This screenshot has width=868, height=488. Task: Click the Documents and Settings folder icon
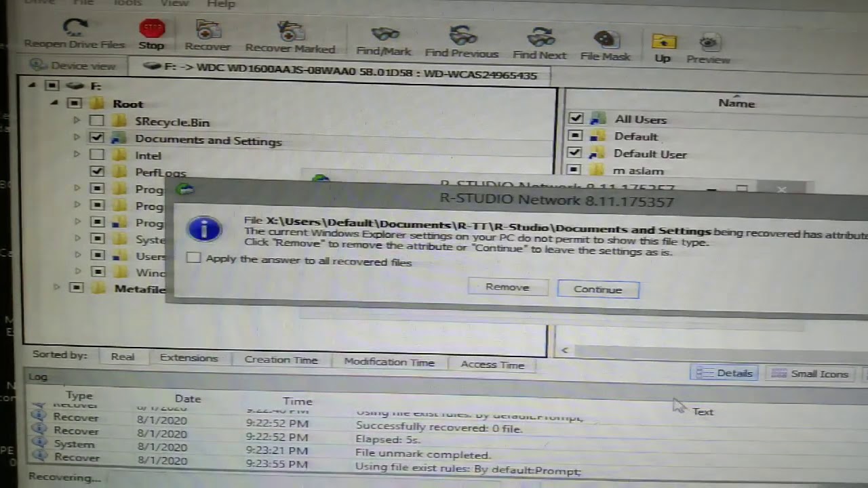119,139
